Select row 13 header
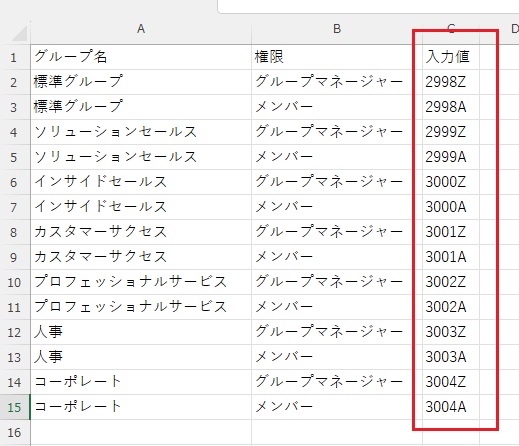This screenshot has width=519, height=446. tap(14, 357)
